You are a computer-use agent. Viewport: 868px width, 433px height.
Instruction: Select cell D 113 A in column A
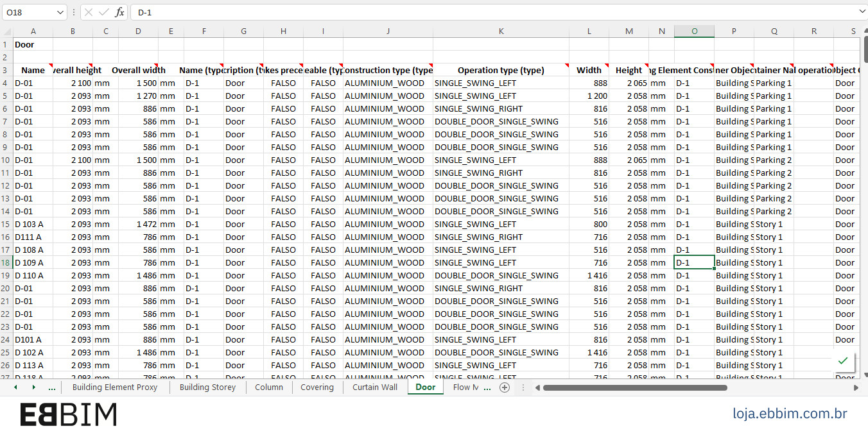point(33,365)
